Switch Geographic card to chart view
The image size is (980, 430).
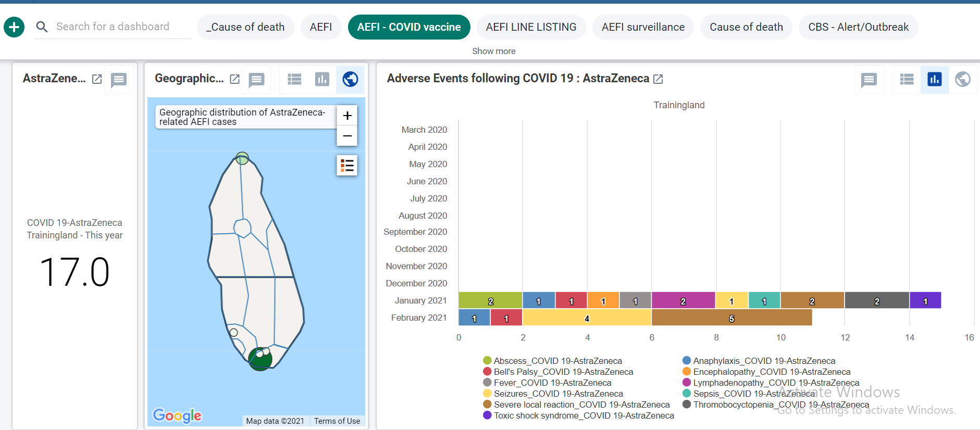[x=322, y=79]
